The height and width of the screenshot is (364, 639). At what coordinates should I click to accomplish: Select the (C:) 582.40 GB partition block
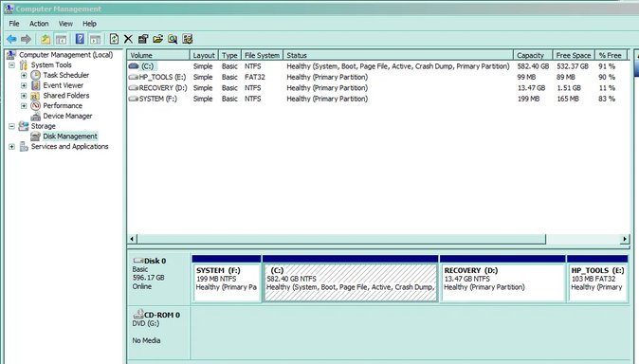(x=351, y=279)
